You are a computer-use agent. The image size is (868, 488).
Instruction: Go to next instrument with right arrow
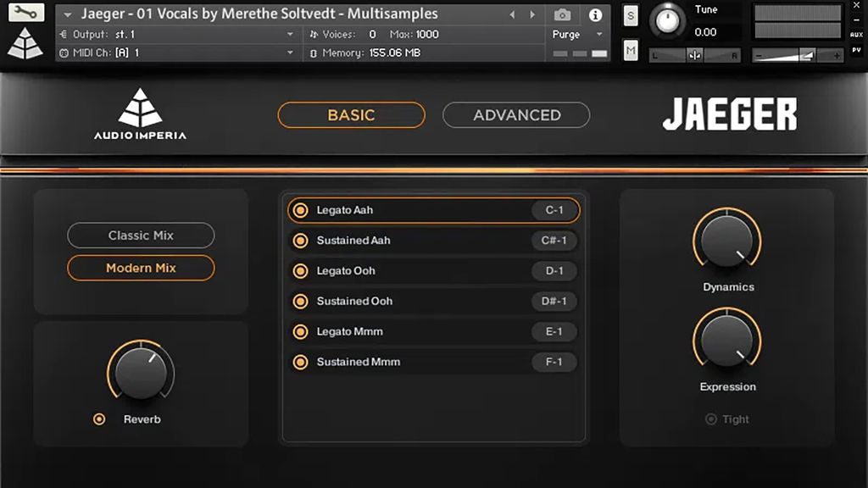pyautogui.click(x=532, y=15)
